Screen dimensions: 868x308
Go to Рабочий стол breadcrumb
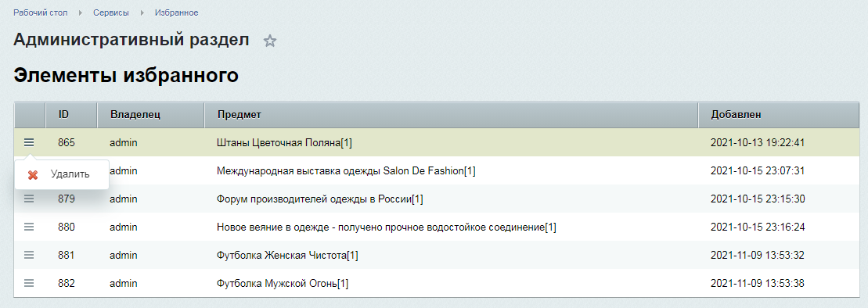[x=41, y=13]
